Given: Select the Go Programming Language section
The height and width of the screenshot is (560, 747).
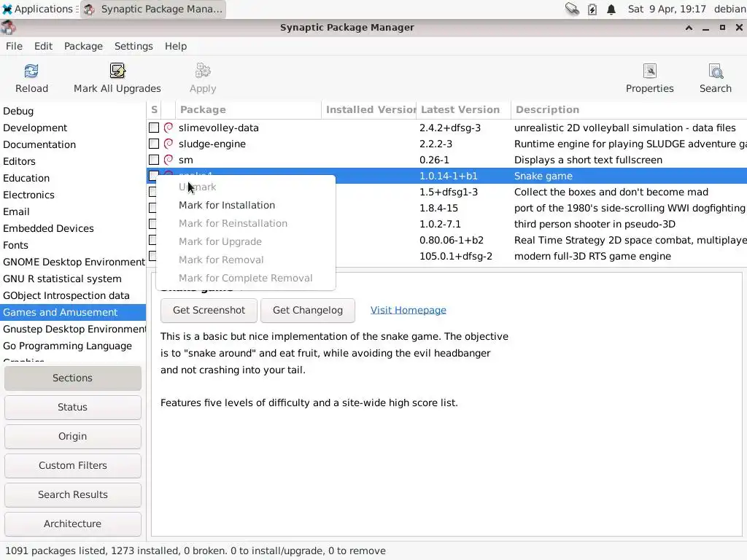Looking at the screenshot, I should pos(73,346).
